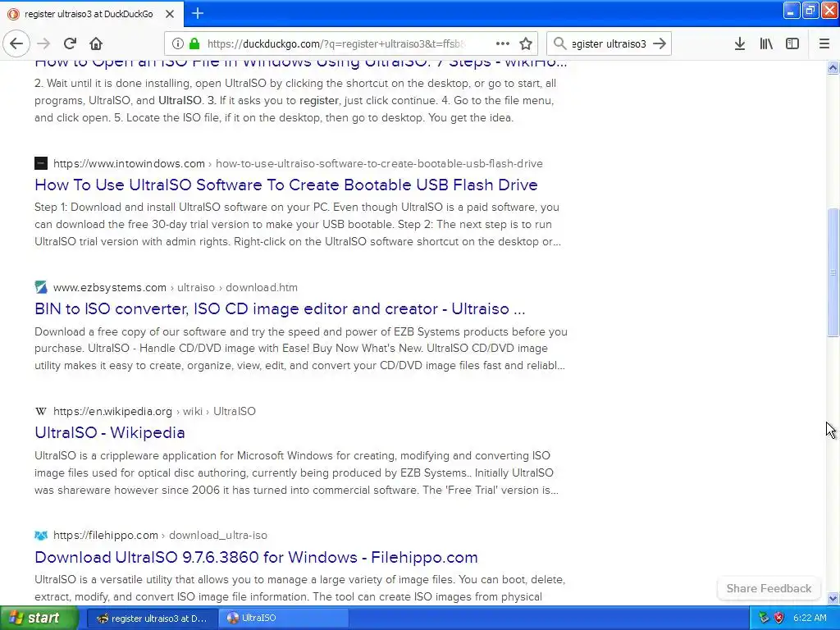Bookmark this page with the star

point(526,43)
